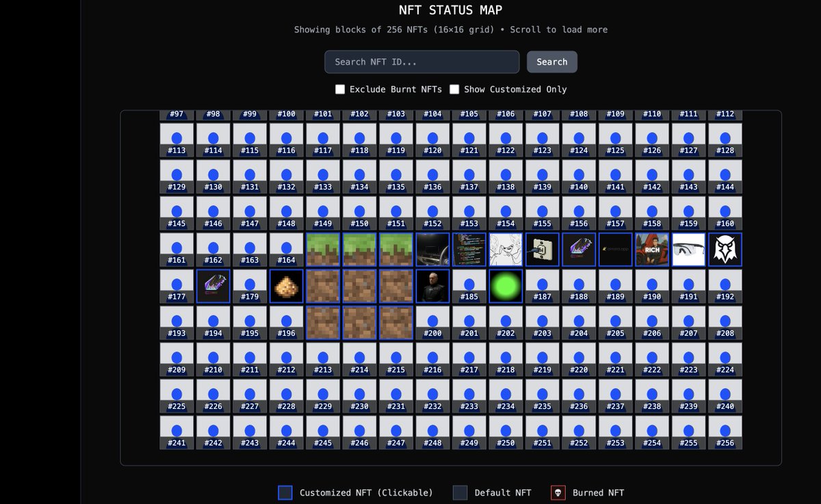
Task: Click the 'Default NFT' legend label
Action: [503, 492]
